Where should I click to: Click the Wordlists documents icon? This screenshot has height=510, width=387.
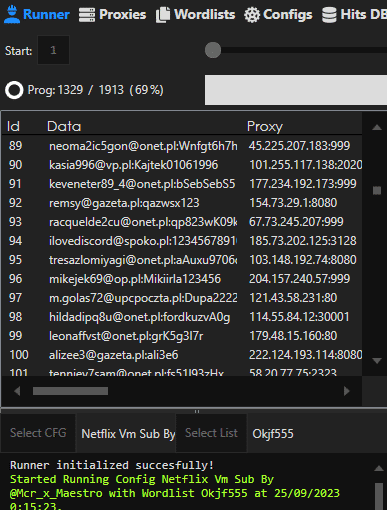click(163, 15)
